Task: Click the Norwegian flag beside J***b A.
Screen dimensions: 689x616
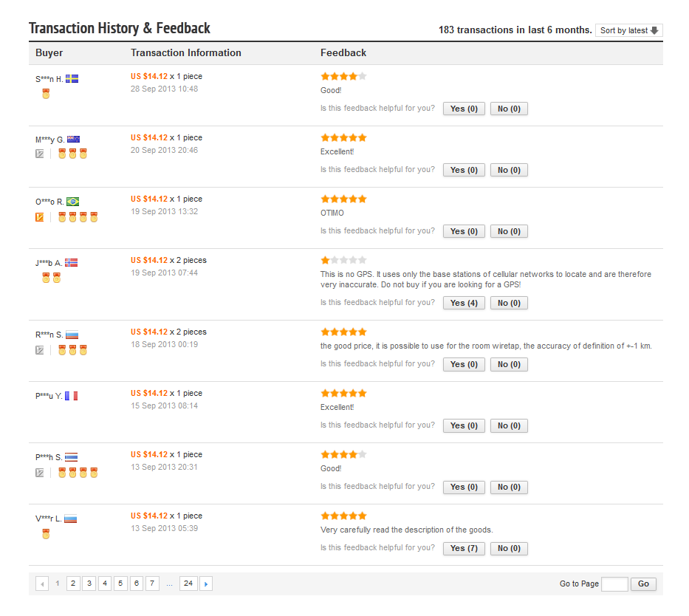Action: click(x=71, y=263)
